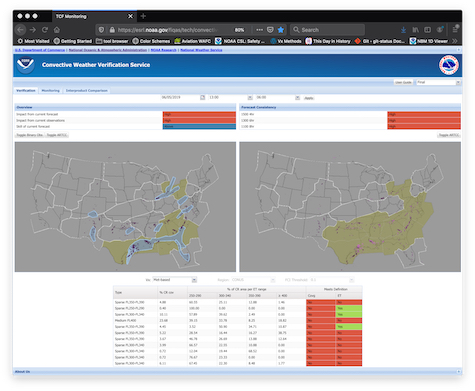The width and height of the screenshot is (475, 391).
Task: Go back using the browser back arrow
Action: click(x=21, y=30)
